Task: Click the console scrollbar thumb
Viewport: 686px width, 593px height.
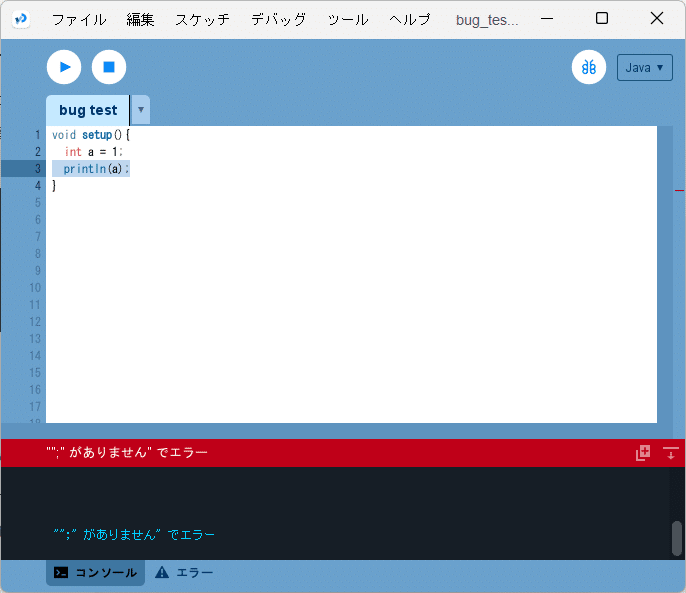Action: 677,538
